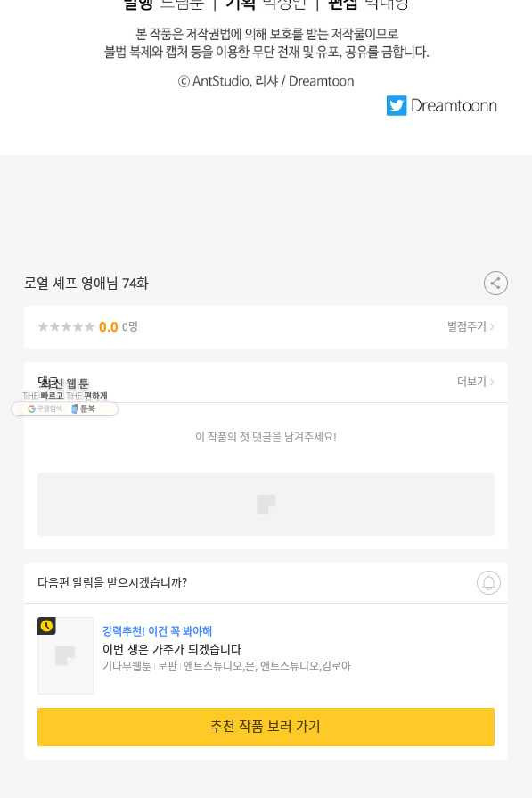The height and width of the screenshot is (798, 532).
Task: Tap 이 작품의 첫 댓글을 남겨주세요 prompt
Action: tap(266, 437)
